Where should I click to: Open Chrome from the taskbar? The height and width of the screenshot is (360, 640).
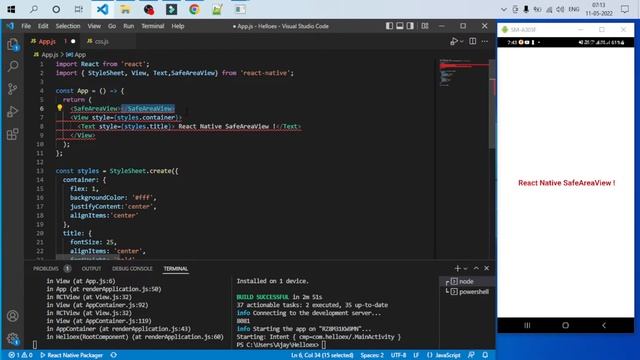pos(194,9)
